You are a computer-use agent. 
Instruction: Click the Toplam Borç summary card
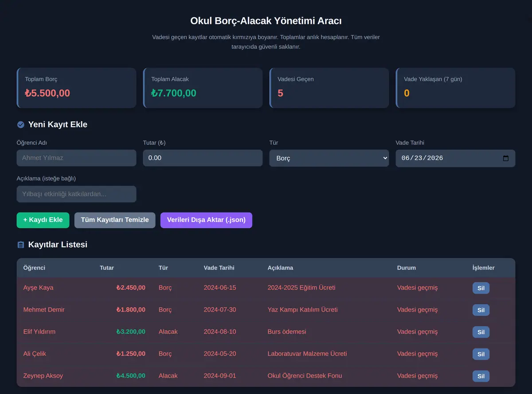[76, 88]
